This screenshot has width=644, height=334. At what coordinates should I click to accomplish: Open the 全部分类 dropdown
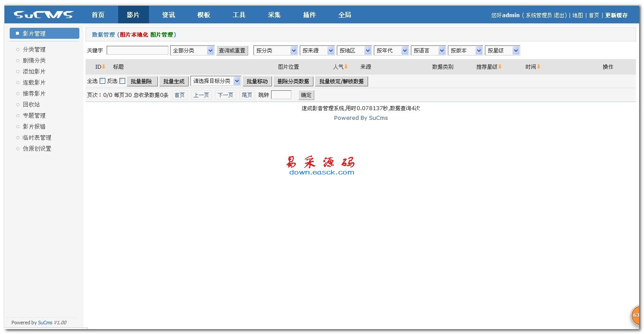click(193, 51)
